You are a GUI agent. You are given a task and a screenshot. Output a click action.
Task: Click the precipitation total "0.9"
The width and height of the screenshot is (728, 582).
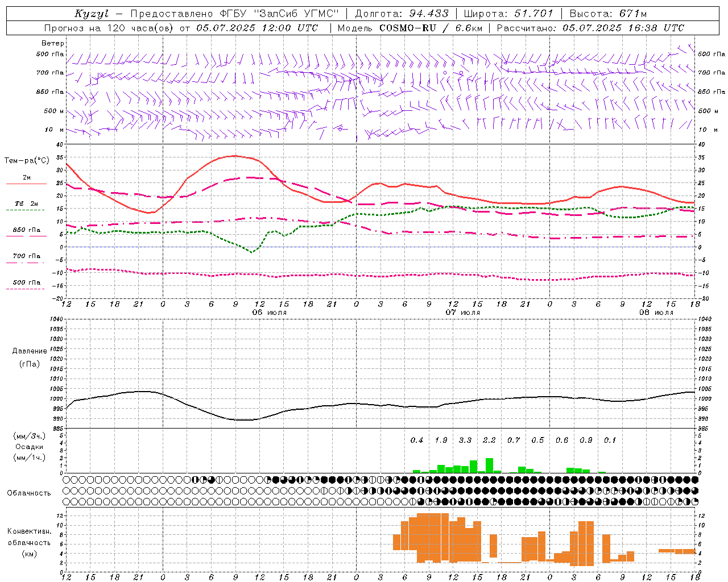(586, 440)
